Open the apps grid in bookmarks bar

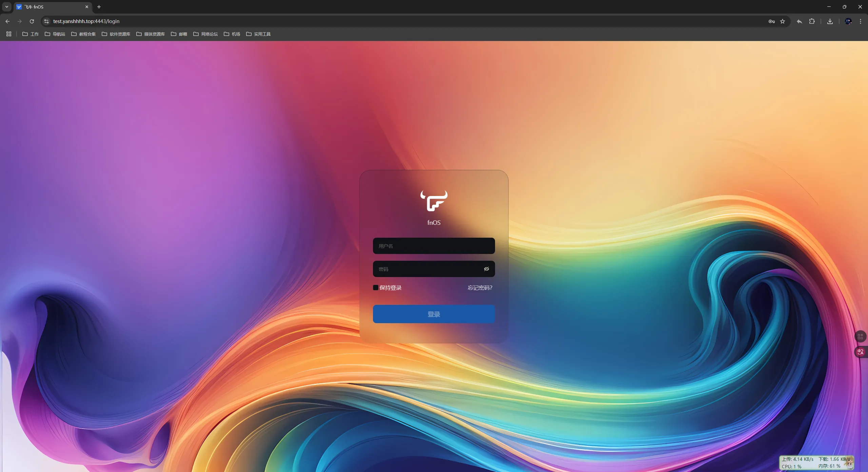point(9,34)
